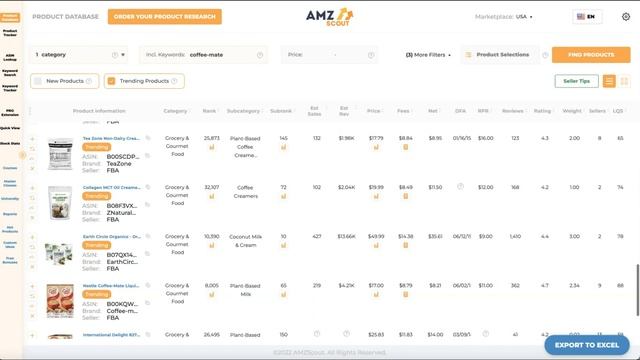Open fees calculator icon for Nestle $8.79
Viewport: 640px width, 360px height.
[405, 294]
